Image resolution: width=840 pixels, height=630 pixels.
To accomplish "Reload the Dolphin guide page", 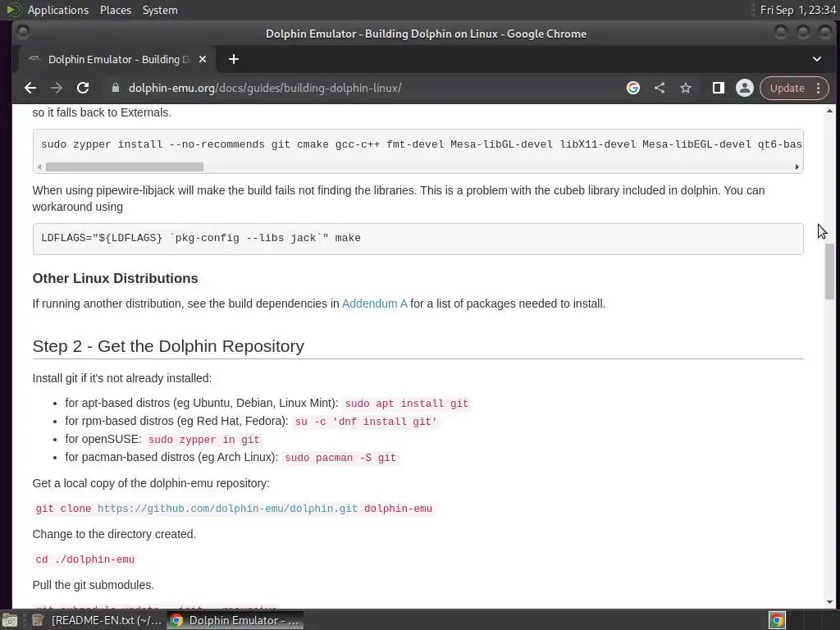I will (83, 88).
